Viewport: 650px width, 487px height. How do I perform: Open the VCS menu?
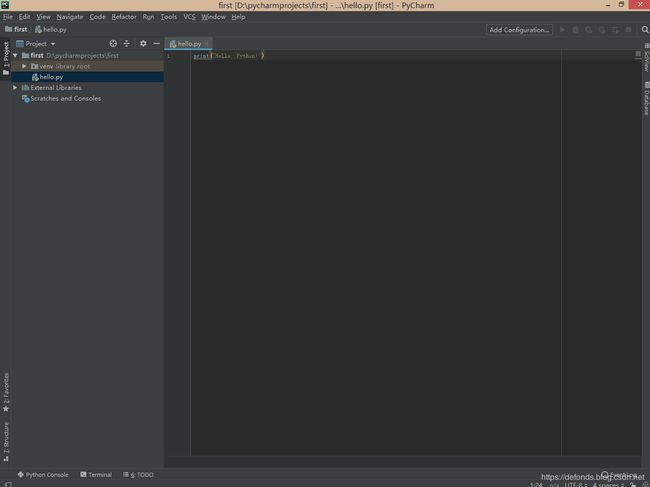(189, 17)
